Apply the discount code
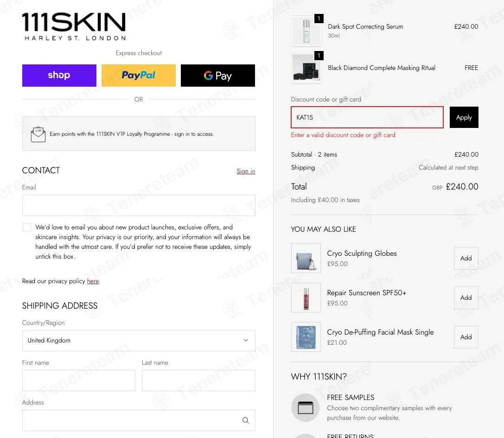Screen dimensions: 504x438 tap(464, 117)
